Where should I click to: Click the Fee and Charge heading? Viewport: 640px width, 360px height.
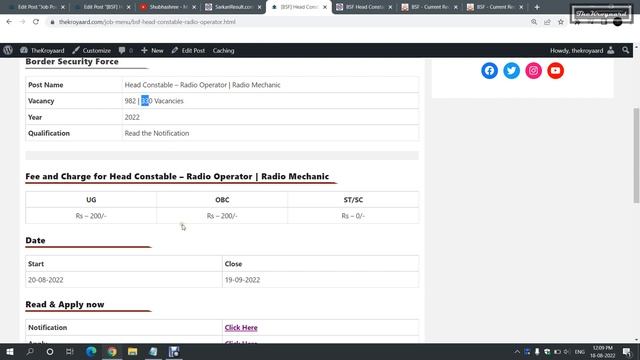177,176
